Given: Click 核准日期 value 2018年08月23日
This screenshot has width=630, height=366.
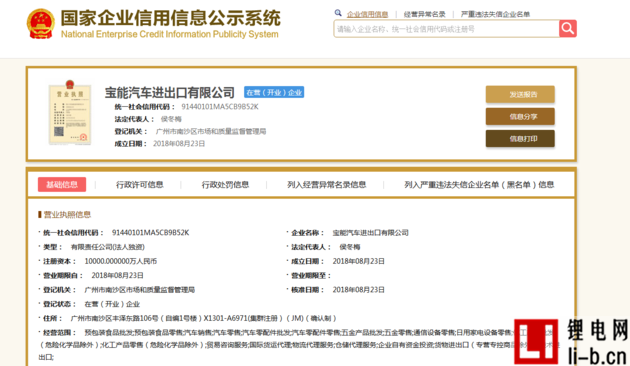Looking at the screenshot, I should click(x=358, y=290).
